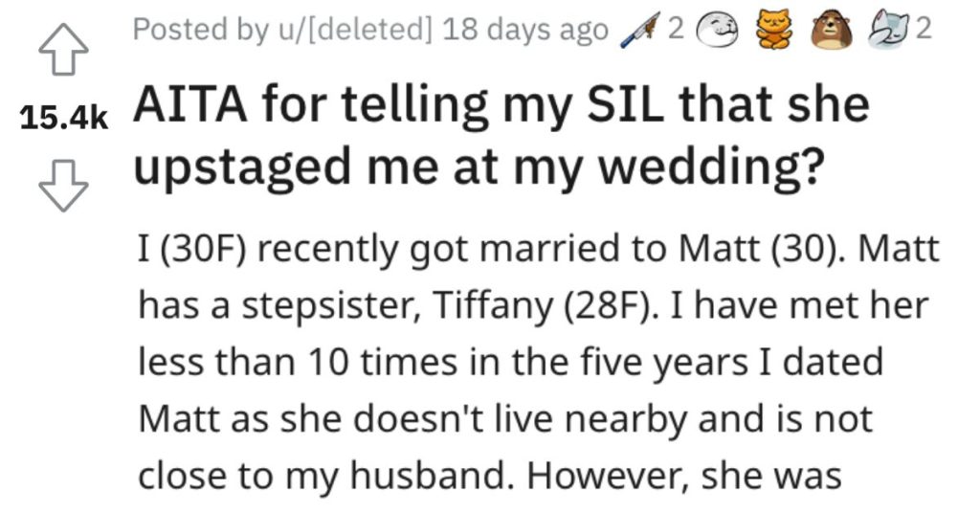Select the line 'less than 10 times'
The image size is (980, 512).
[510, 363]
